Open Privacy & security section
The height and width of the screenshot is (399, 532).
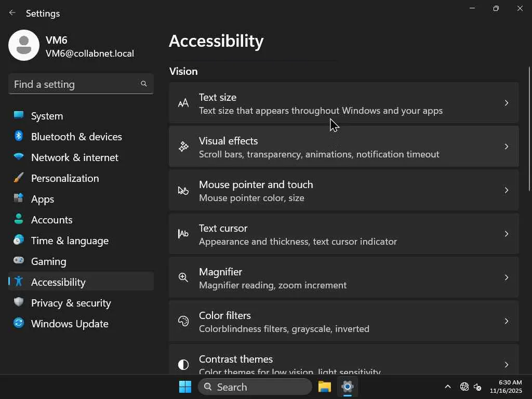(x=71, y=303)
